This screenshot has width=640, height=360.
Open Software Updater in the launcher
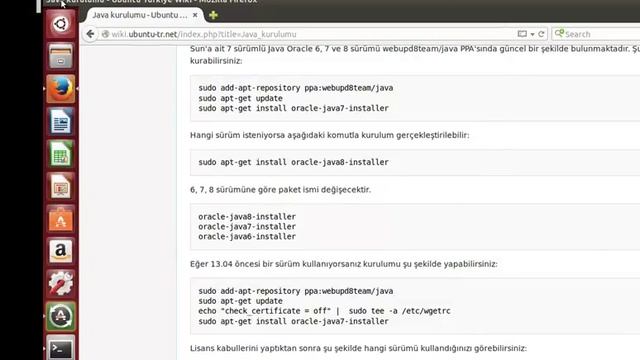tap(60, 316)
